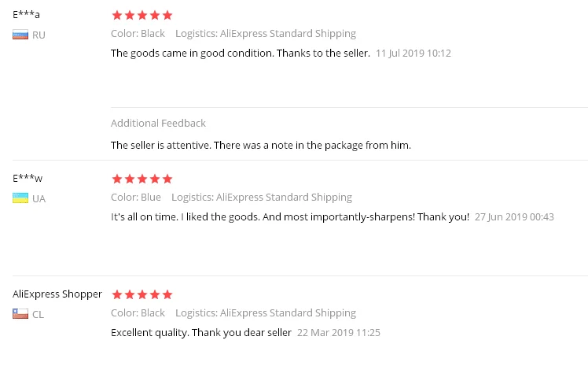Click the Additional Feedback heading
This screenshot has height=366, width=588.
click(x=158, y=123)
